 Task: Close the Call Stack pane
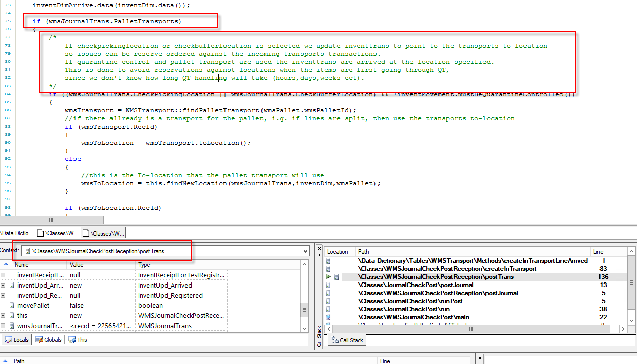pos(319,249)
